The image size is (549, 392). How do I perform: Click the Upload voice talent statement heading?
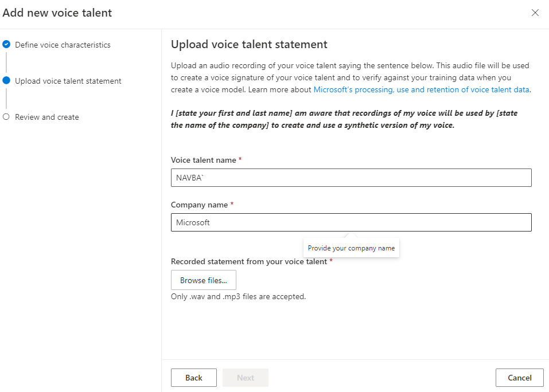click(249, 44)
